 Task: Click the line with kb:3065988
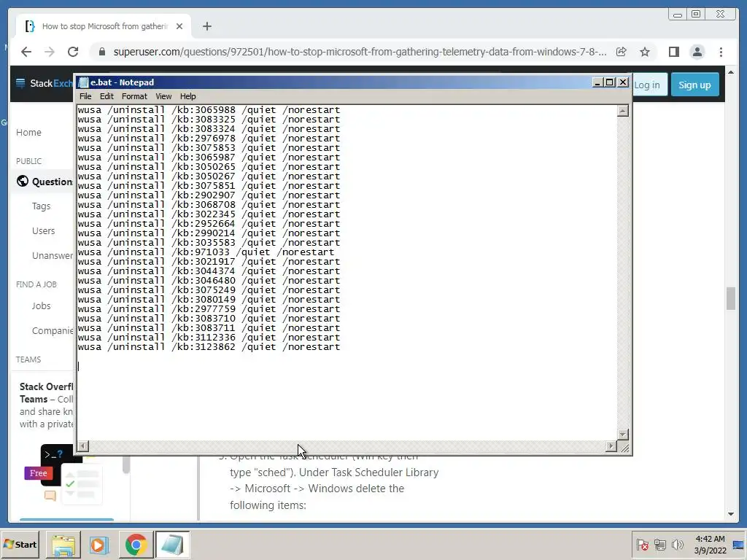[x=209, y=110]
